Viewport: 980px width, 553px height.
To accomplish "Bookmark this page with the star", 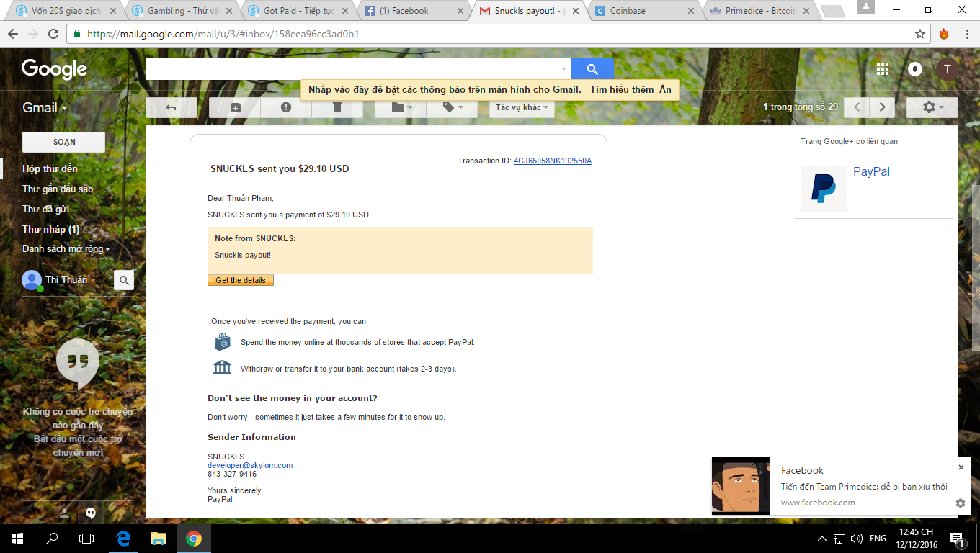I will click(x=920, y=34).
